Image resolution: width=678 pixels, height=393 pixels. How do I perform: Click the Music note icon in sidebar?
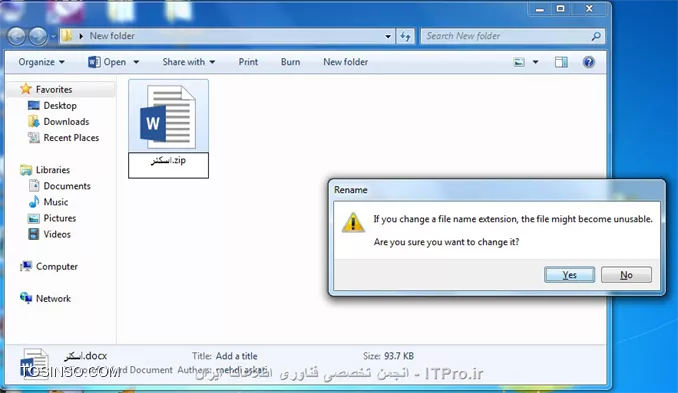click(34, 202)
